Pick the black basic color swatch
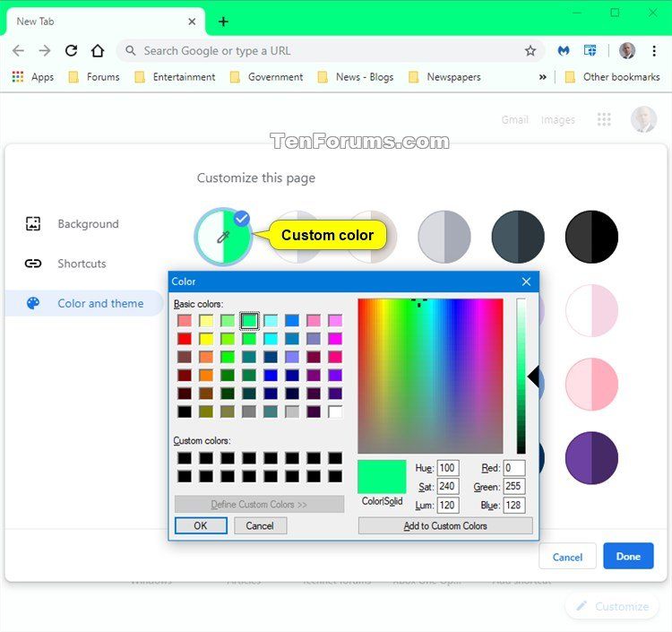 click(x=185, y=411)
